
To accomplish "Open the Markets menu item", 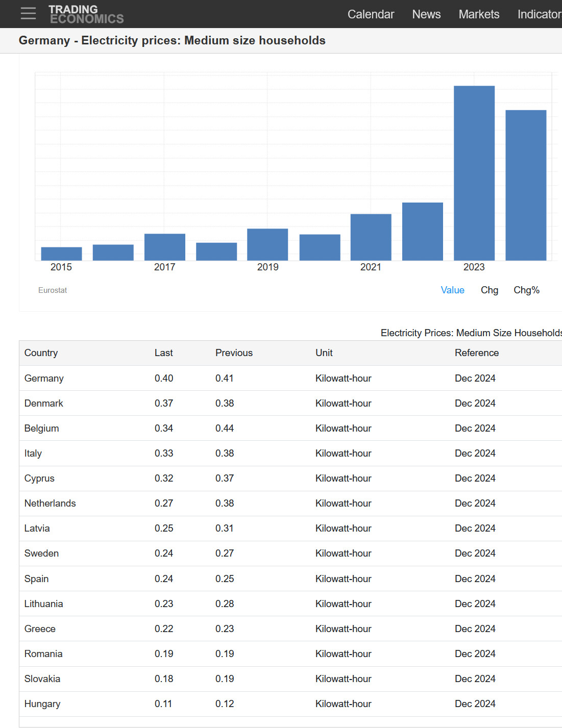I will click(479, 14).
